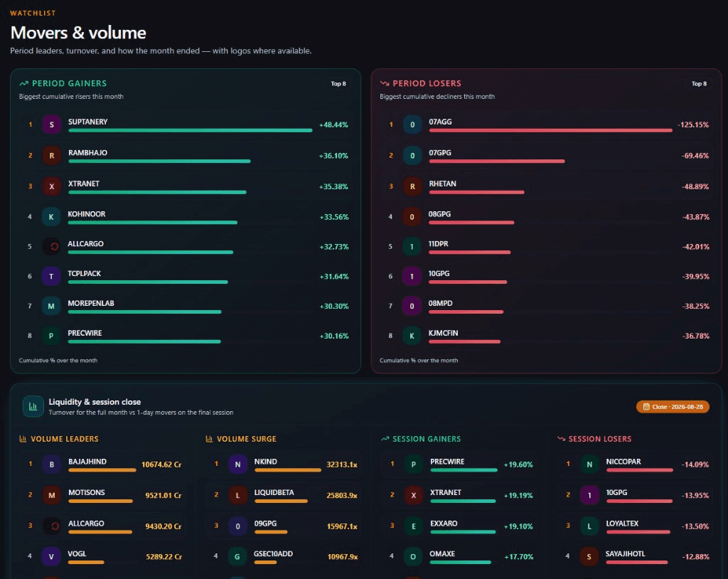728x579 pixels.
Task: Click the RHETAN 'R' logo avatar
Action: [x=412, y=186]
